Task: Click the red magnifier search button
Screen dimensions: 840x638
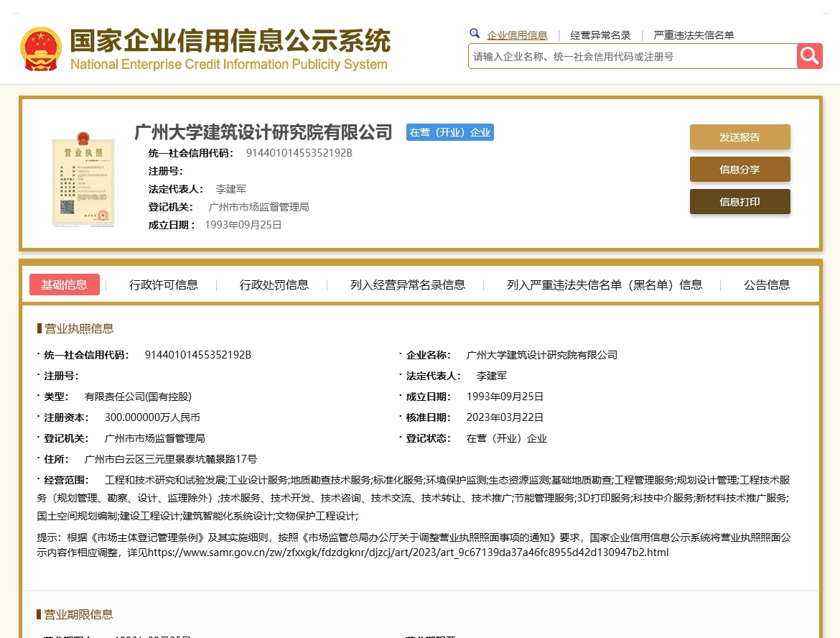Action: (x=809, y=55)
